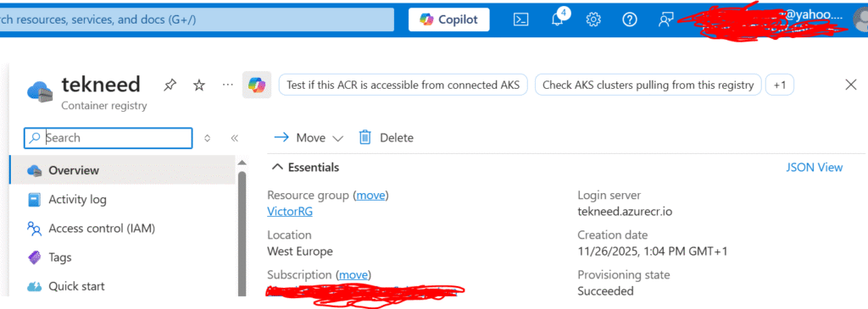Viewport: 868px width, 309px height.
Task: Collapse the Essentials section
Action: (306, 168)
